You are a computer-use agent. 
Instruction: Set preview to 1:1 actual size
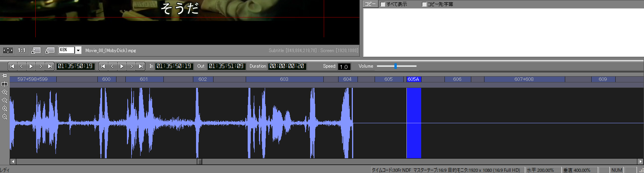pos(22,50)
